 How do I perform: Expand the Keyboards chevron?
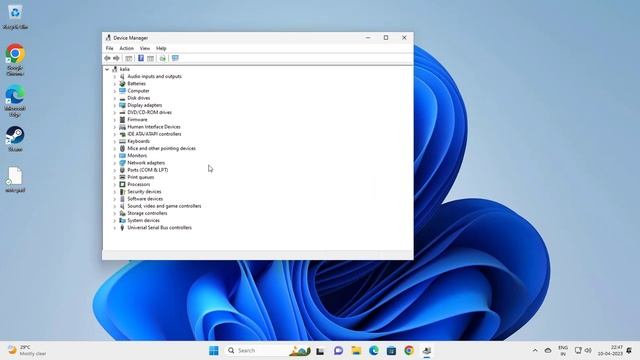pyautogui.click(x=115, y=141)
